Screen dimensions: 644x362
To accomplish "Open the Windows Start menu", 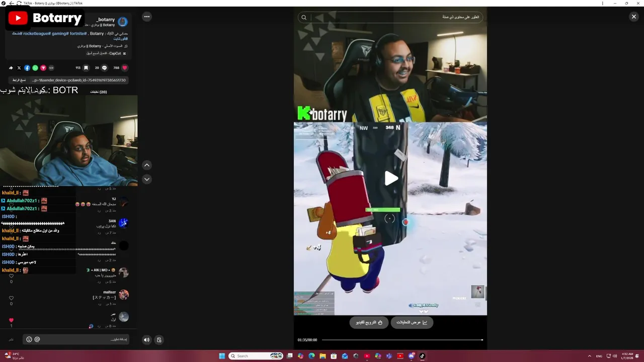I will pos(222,356).
